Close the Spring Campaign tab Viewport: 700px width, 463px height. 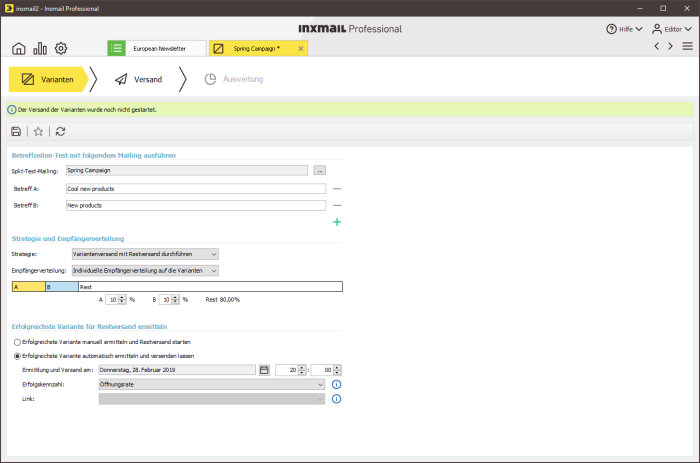tap(300, 49)
